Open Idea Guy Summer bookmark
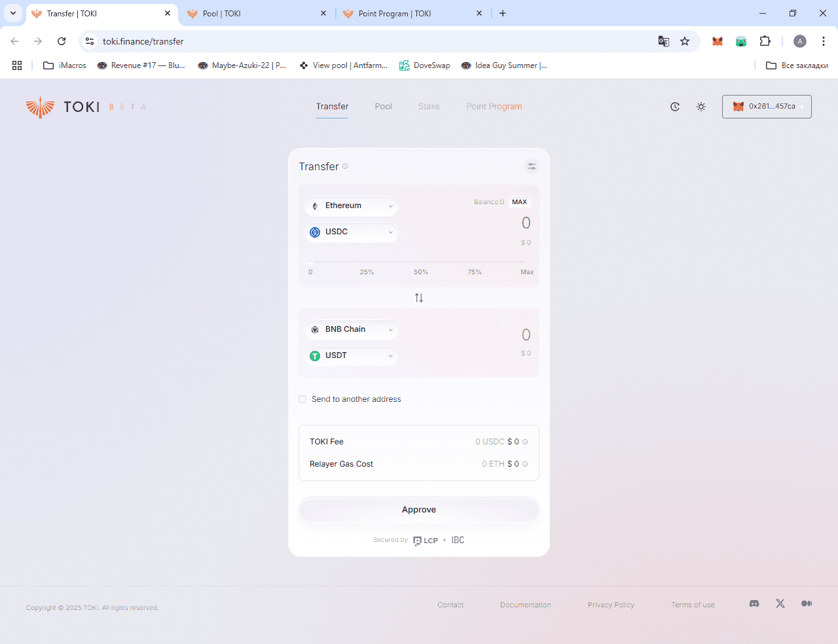This screenshot has height=644, width=838. click(504, 65)
